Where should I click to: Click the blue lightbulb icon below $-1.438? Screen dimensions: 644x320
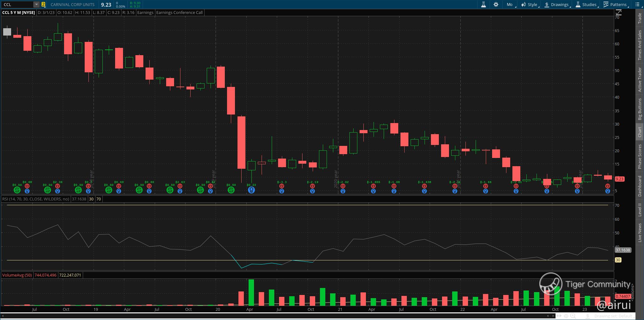424,191
